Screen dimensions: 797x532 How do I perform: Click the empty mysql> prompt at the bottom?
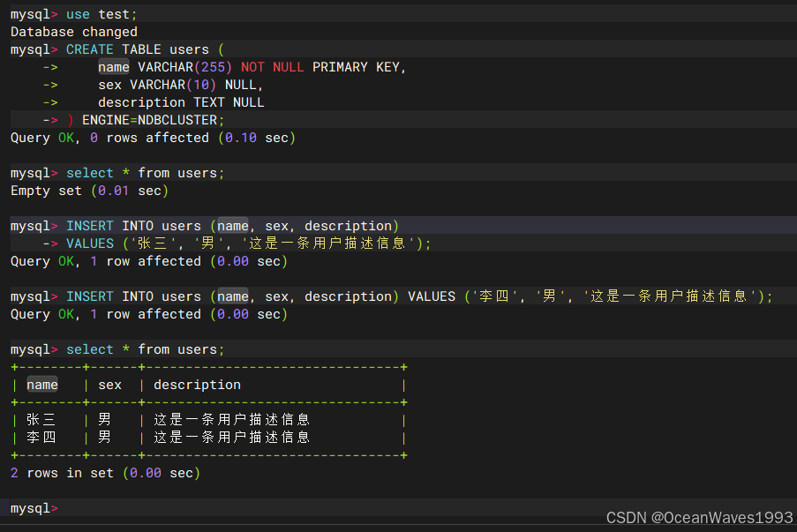tap(34, 509)
